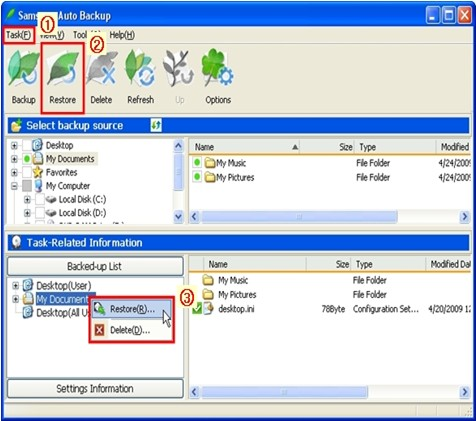Toggle the Local Disk (C:) checkbox
Viewport: 476px width, 421px height.
(x=40, y=199)
